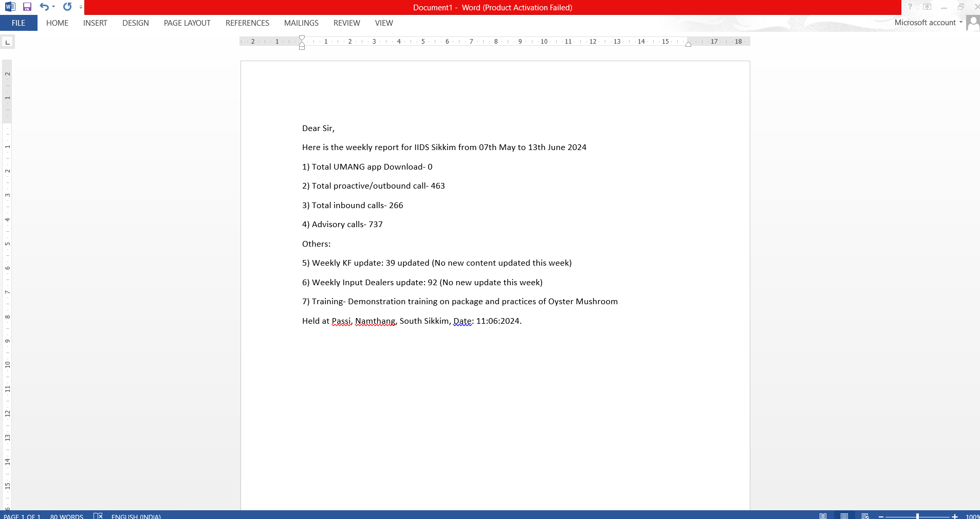Open the VIEW ribbon tab
The height and width of the screenshot is (519, 980).
click(x=384, y=23)
